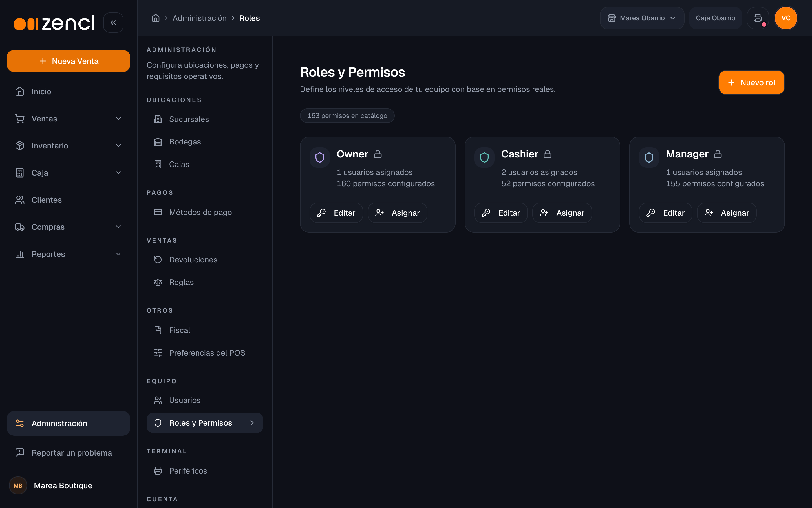Open Sucursales in Ubicaciones
Image resolution: width=812 pixels, height=508 pixels.
(205, 119)
